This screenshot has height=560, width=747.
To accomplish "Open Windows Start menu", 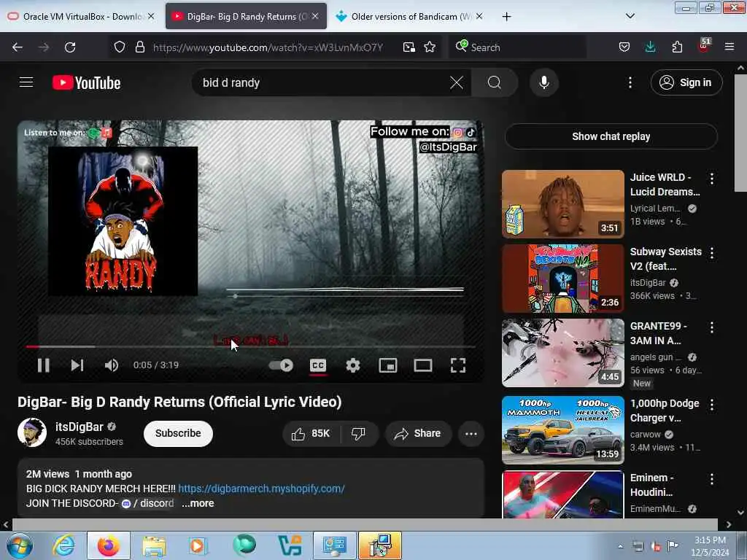I will [20, 545].
